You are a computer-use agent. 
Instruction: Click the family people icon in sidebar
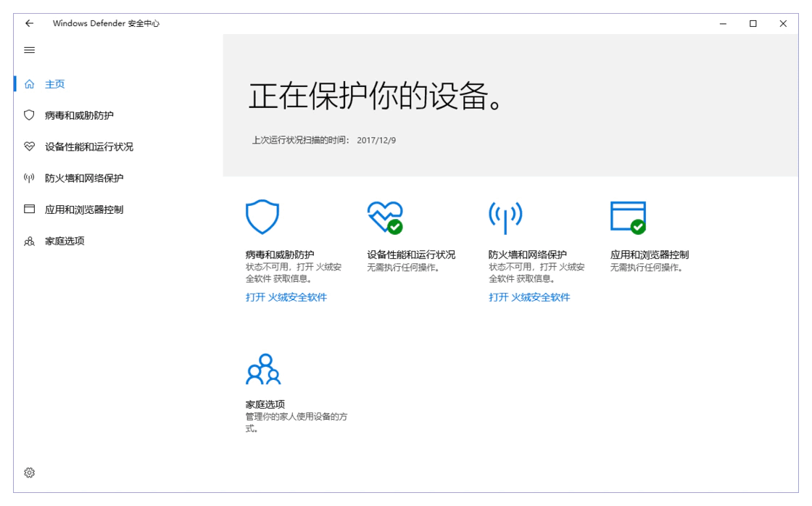click(x=30, y=241)
